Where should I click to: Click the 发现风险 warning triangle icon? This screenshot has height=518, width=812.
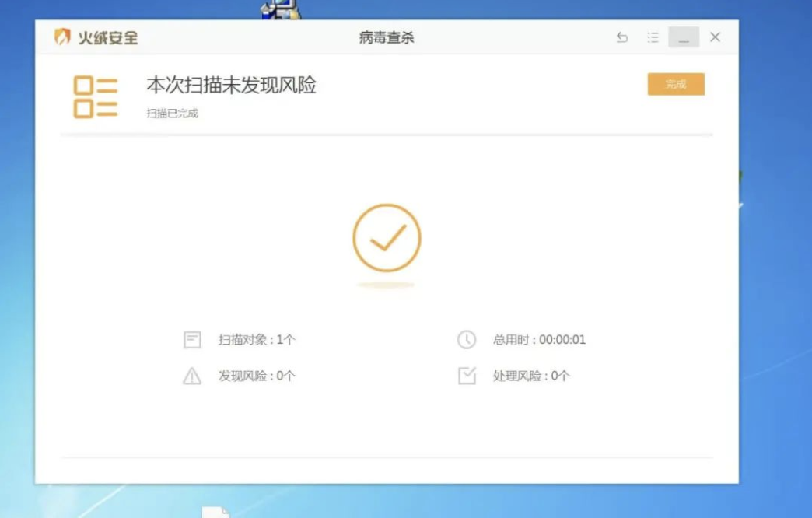[x=192, y=376]
